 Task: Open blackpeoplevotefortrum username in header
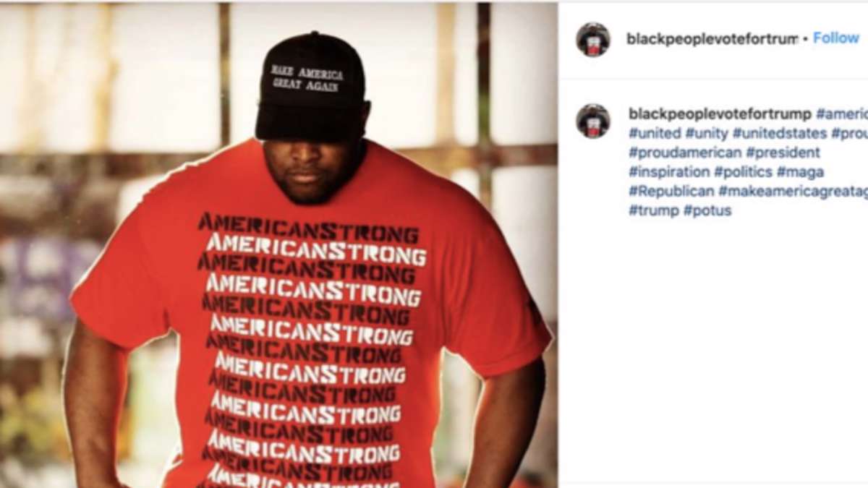pos(712,39)
